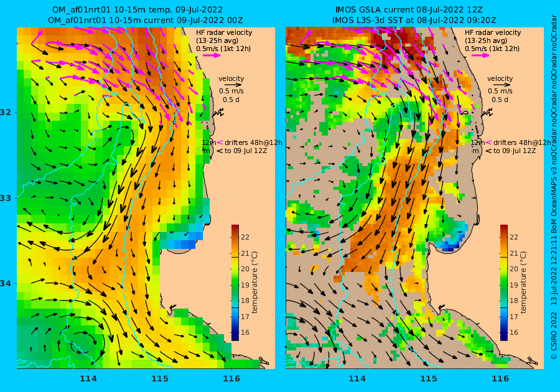This screenshot has height=392, width=560.
Task: Click the 18 tick on left colorbar
Action: pos(245,301)
